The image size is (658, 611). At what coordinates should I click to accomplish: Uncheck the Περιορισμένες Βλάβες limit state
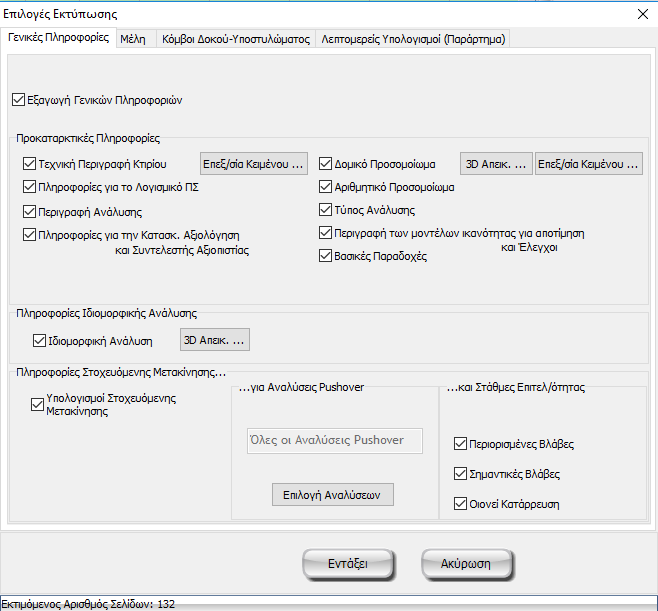[x=460, y=443]
